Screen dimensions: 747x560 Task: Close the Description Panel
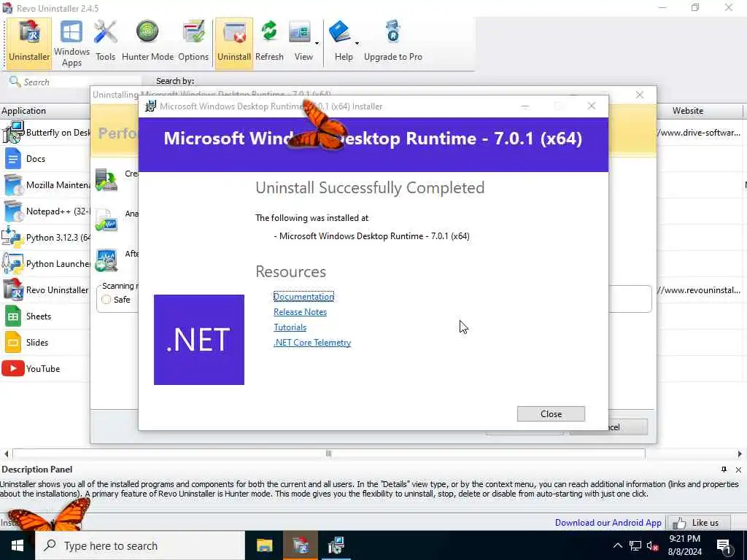click(x=738, y=470)
